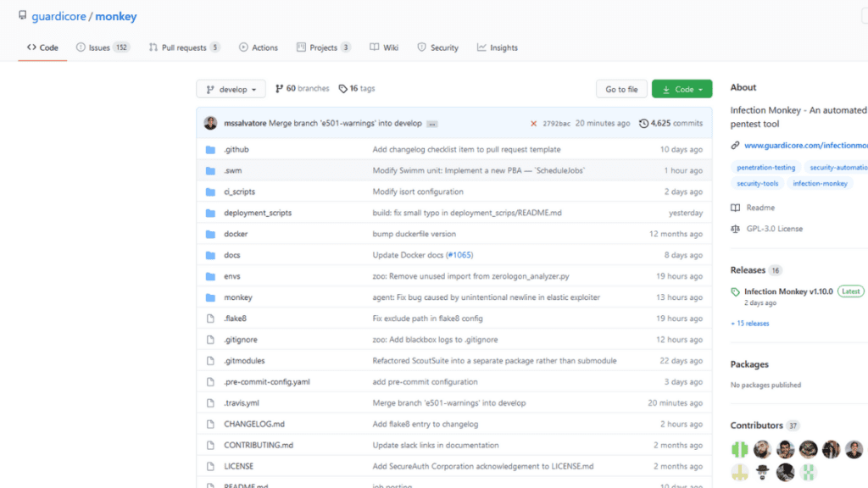Open the 'Fix exclude path in flake8 config' commit
This screenshot has width=868, height=488.
pyautogui.click(x=428, y=319)
